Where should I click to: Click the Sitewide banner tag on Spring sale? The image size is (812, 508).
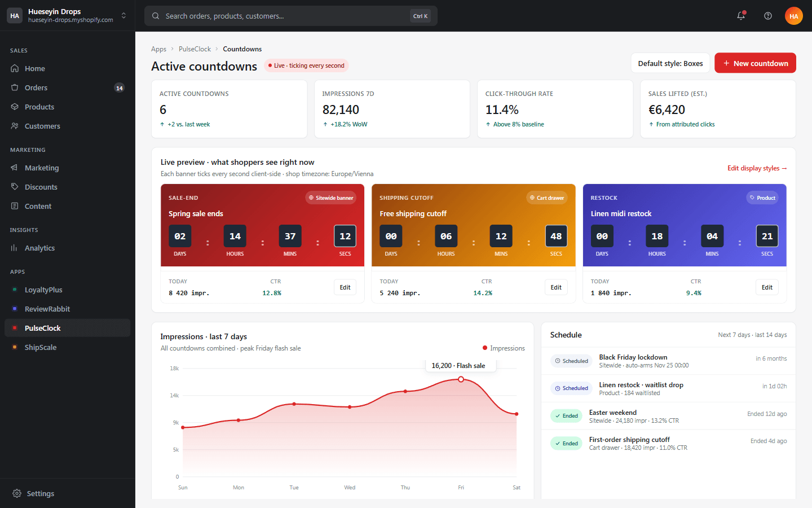(x=332, y=198)
